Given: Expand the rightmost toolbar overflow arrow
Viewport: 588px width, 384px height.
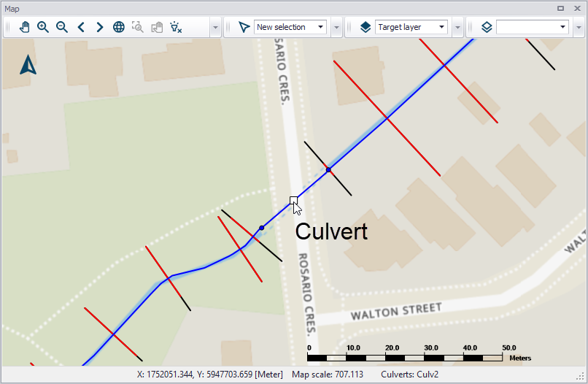Looking at the screenshot, I should point(579,27).
